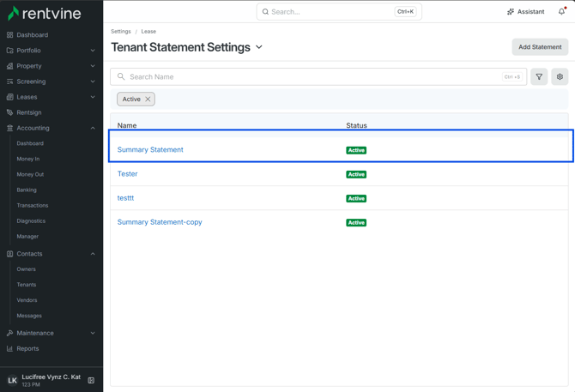The width and height of the screenshot is (575, 392).
Task: Open Messages under Contacts
Action: tap(29, 316)
